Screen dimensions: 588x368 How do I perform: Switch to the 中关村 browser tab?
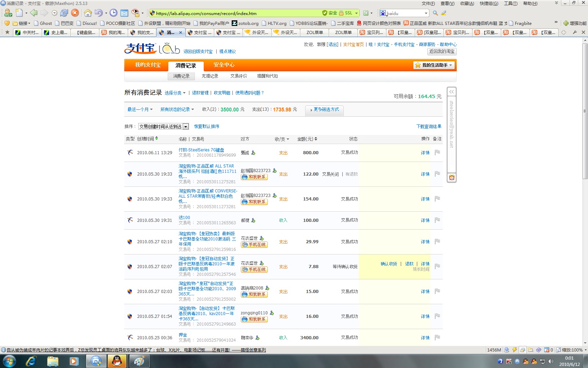(27, 32)
